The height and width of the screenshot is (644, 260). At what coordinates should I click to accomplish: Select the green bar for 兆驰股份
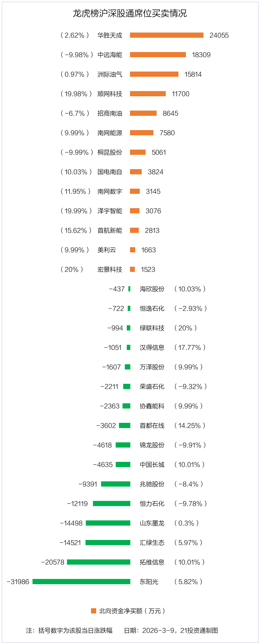click(x=116, y=484)
